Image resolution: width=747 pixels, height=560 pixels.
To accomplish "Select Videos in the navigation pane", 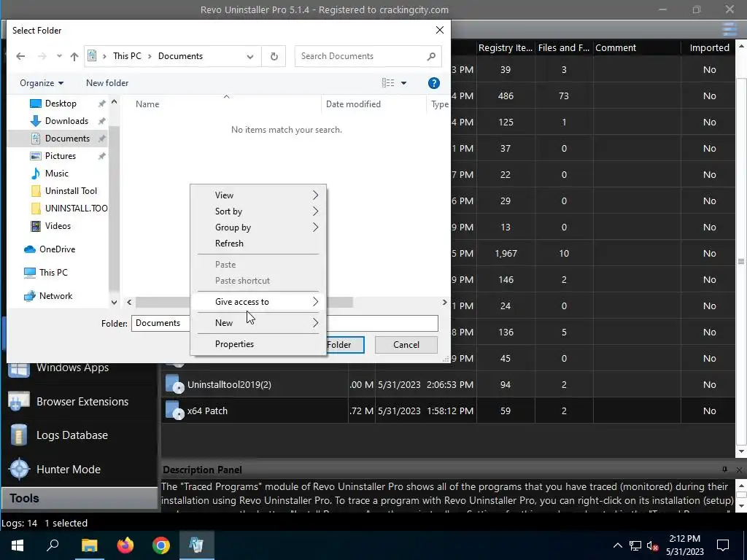I will [58, 226].
